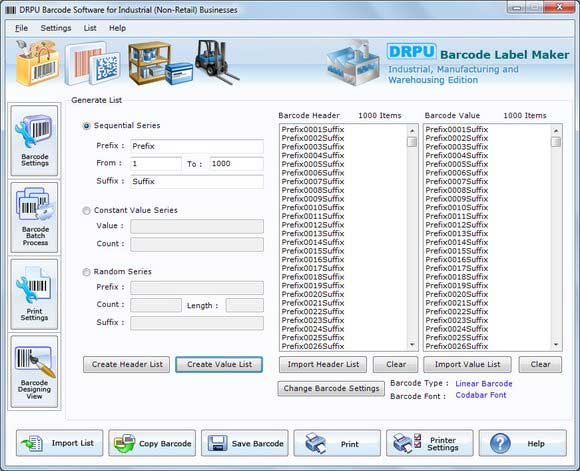Click Change Barcode Settings button
Screen dimensions: 580x471
331,388
